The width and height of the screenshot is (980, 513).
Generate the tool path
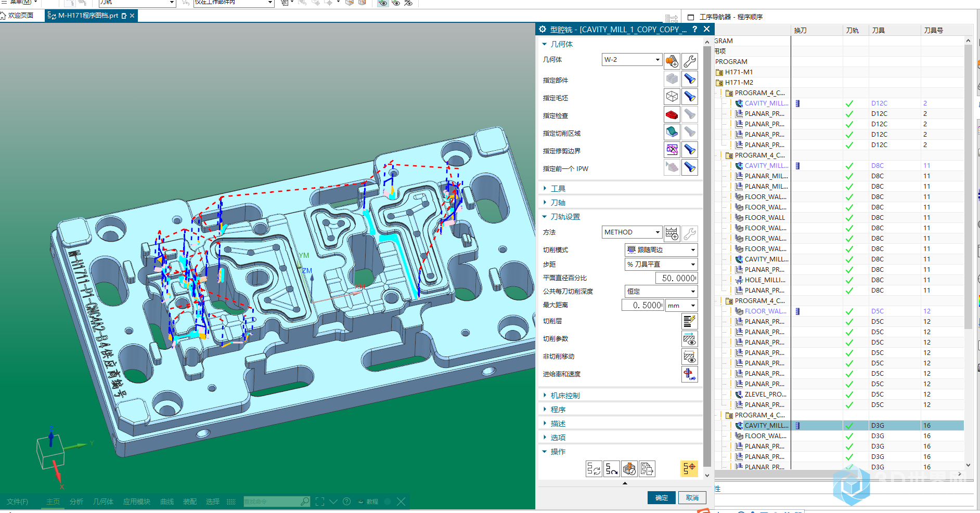tap(594, 469)
